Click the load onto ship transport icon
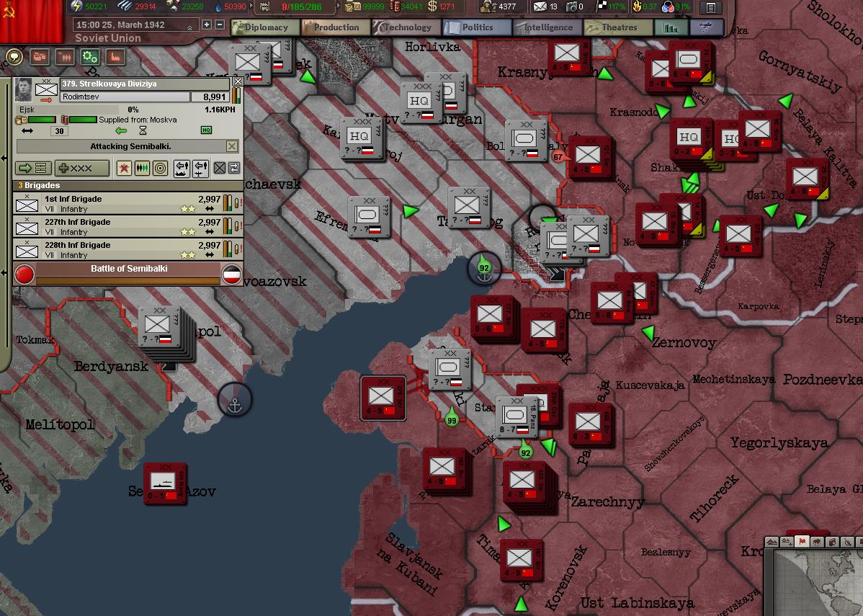Image resolution: width=863 pixels, height=616 pixels. coord(181,168)
